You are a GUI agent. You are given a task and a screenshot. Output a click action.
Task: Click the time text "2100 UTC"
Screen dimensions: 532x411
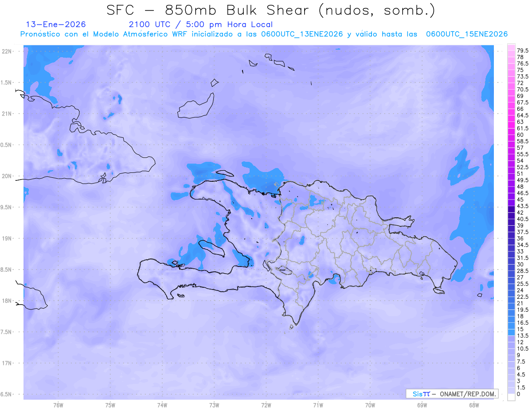[150, 24]
